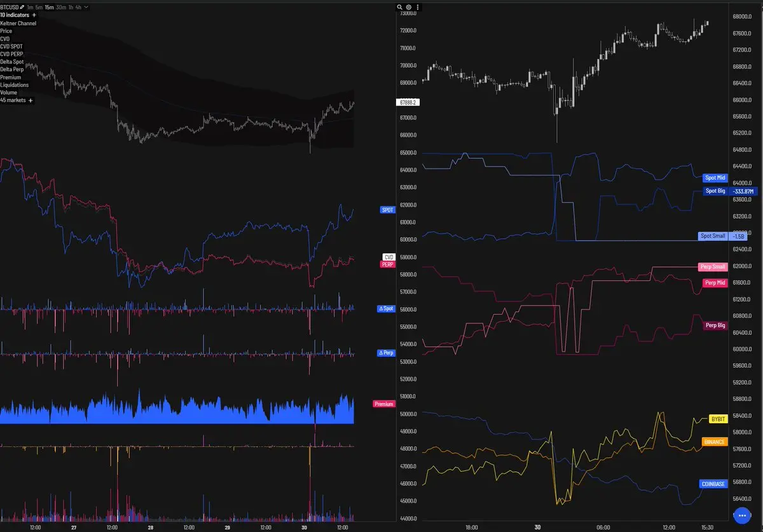Click the -333.87M value tag
The image size is (763, 532).
tap(743, 191)
